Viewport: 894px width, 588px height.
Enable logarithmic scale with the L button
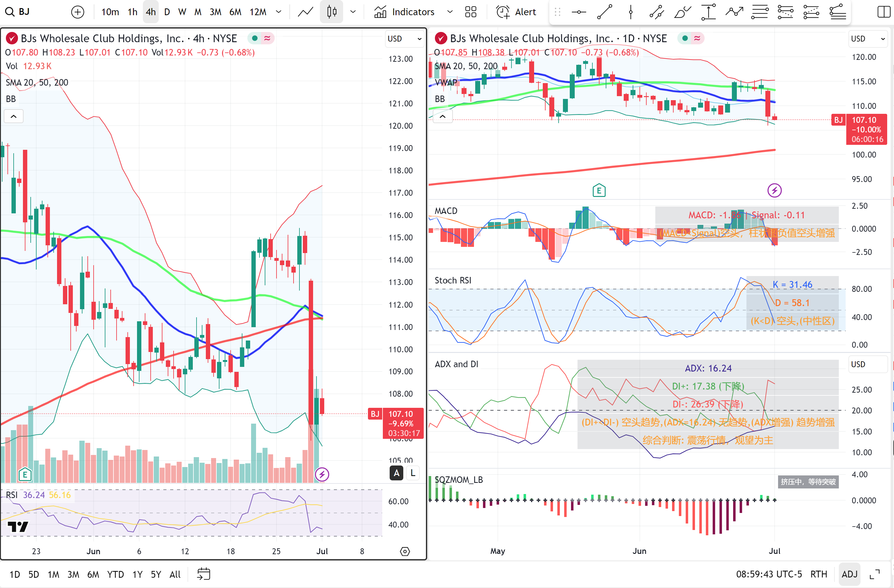[413, 473]
